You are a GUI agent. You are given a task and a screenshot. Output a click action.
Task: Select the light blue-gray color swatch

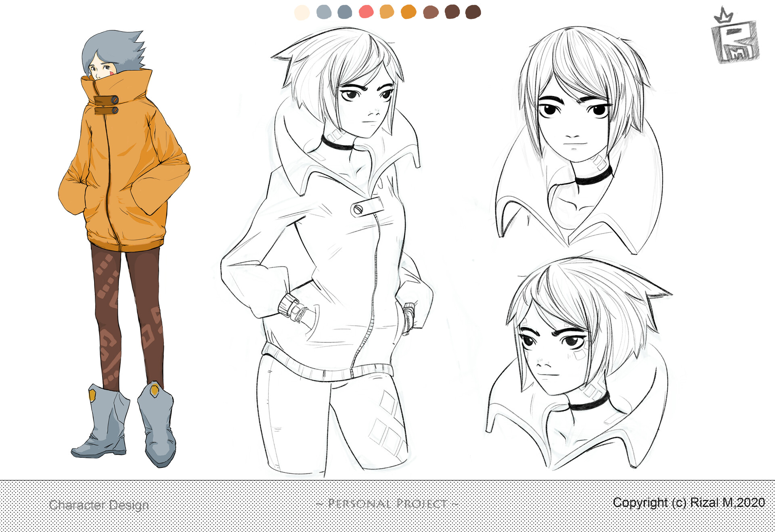(x=325, y=13)
